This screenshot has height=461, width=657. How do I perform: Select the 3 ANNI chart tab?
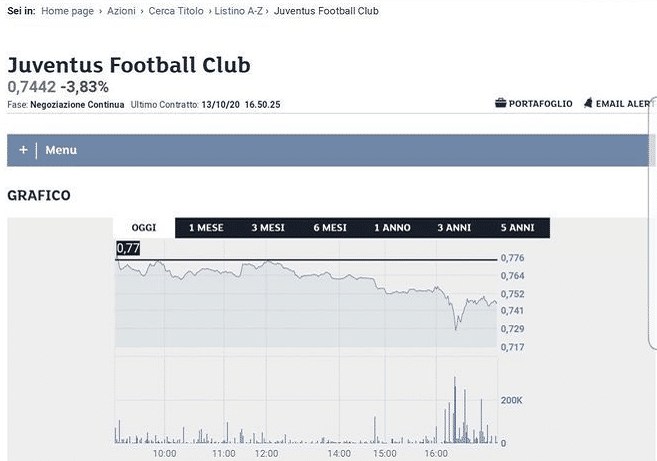coord(454,228)
